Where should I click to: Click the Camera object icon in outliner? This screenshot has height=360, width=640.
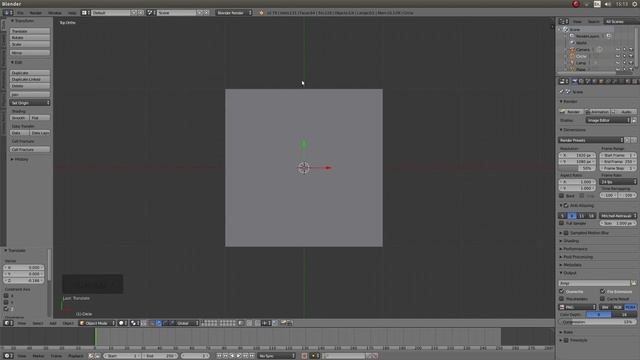pos(572,49)
